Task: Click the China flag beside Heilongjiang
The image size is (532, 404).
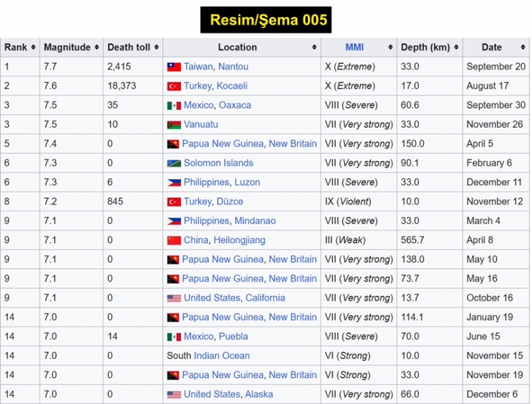Action: click(x=174, y=241)
